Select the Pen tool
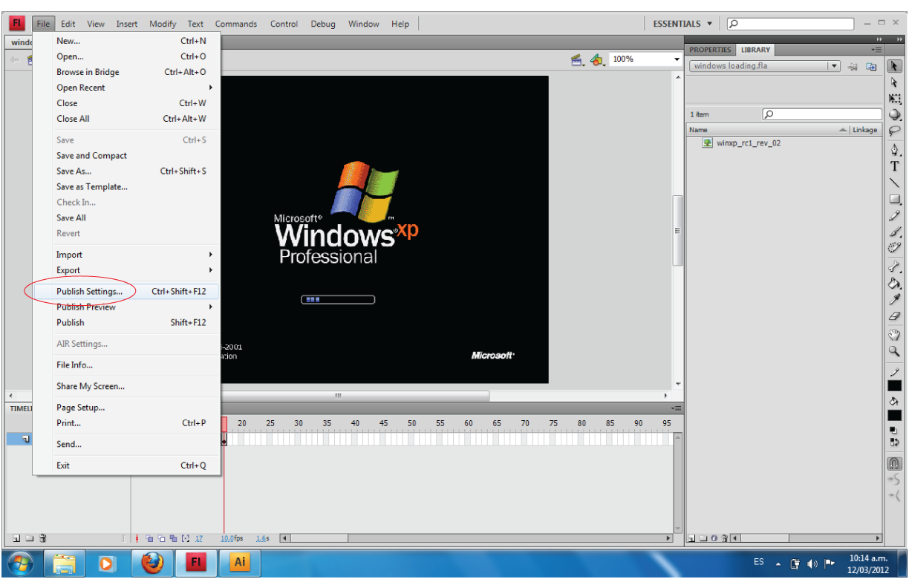The height and width of the screenshot is (588, 909). 895,149
